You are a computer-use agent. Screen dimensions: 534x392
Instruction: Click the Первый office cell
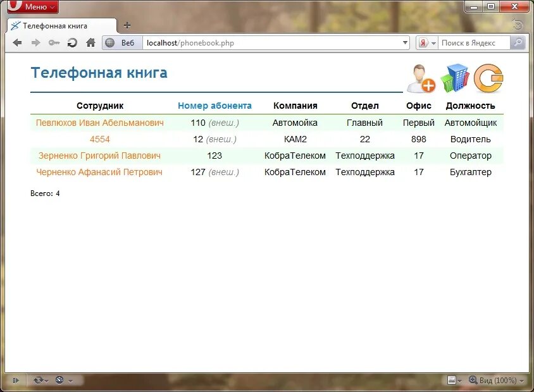[419, 123]
